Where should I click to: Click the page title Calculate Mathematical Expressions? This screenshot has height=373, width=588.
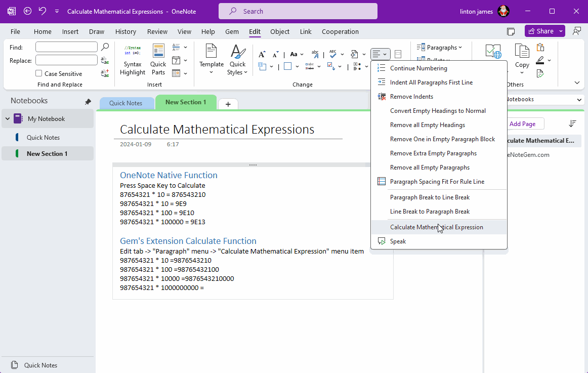[217, 130]
